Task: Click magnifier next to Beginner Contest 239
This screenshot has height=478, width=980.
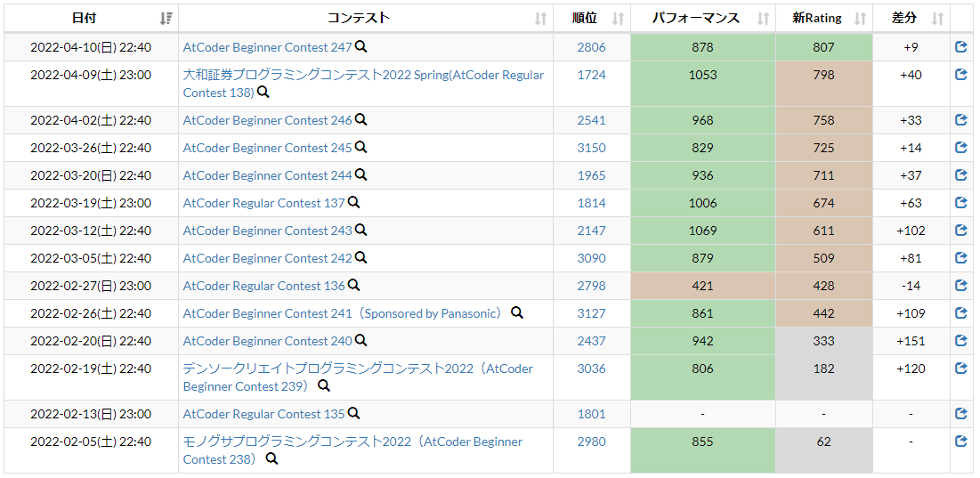Action: (x=324, y=385)
